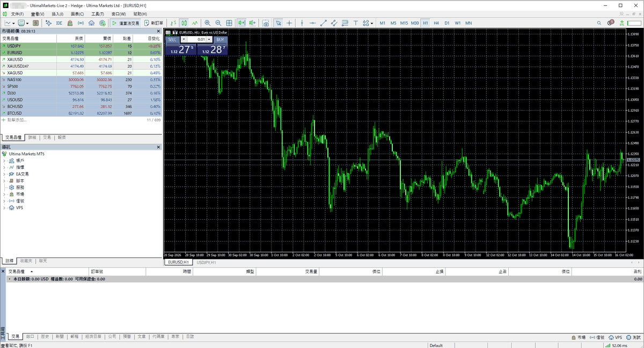
Task: Click the SELL one-click trading button
Action: click(x=172, y=39)
